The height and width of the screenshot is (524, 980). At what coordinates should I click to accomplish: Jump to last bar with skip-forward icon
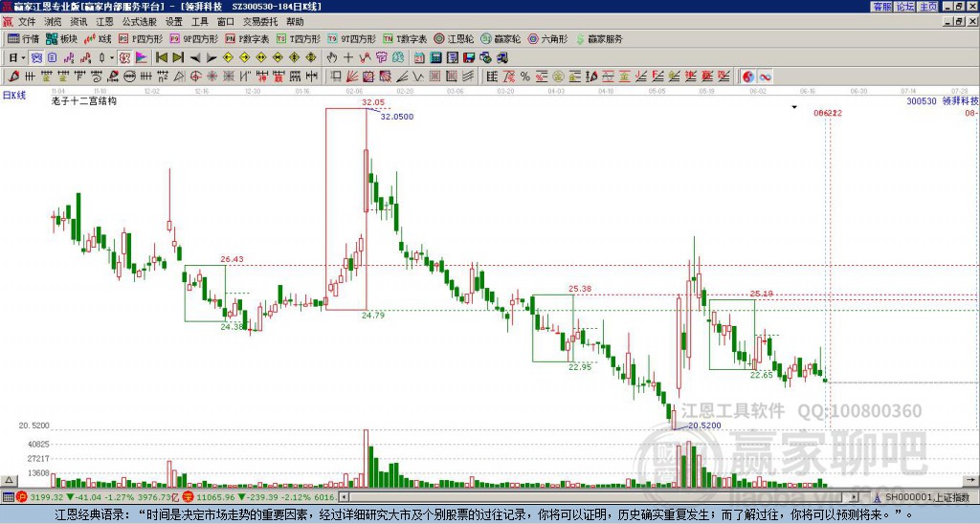pos(178,58)
